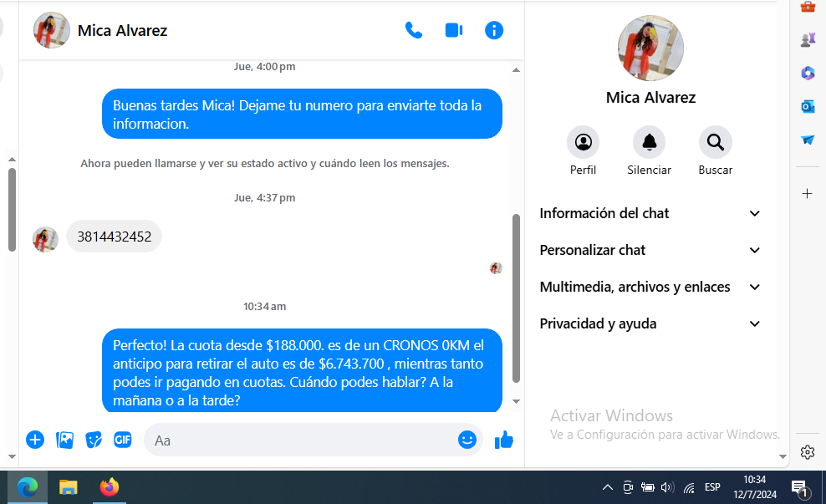This screenshot has height=504, width=826.
Task: Expand Privacidad y ayuda section
Action: (650, 323)
